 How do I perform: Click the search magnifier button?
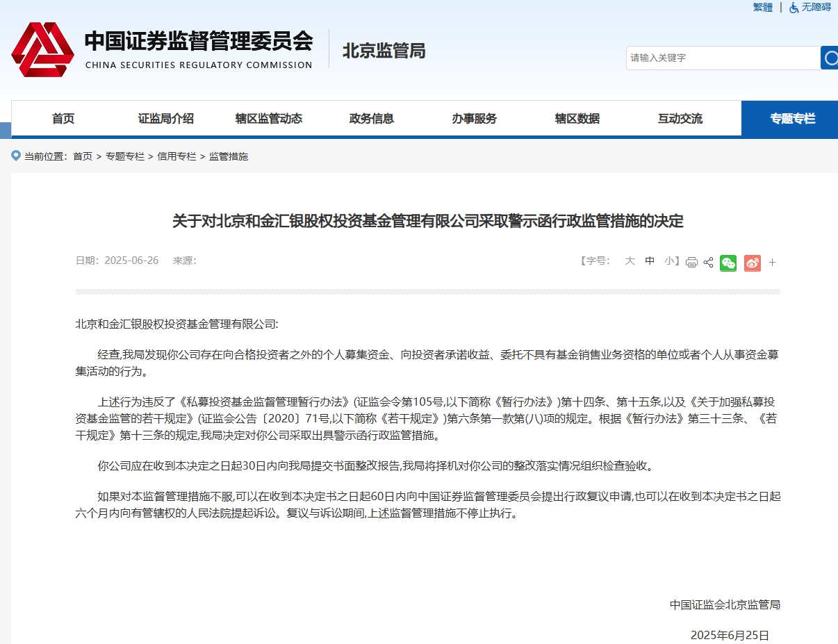tap(830, 58)
